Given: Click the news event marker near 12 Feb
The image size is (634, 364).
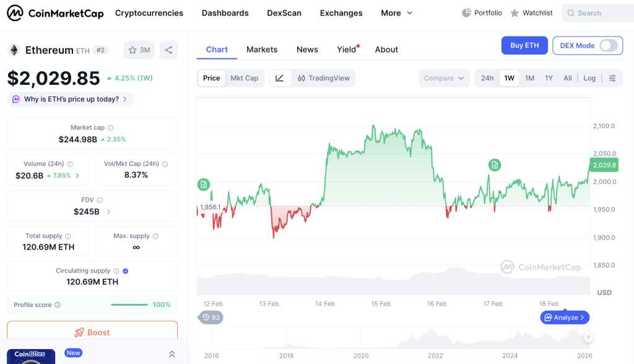Looking at the screenshot, I should click(203, 185).
